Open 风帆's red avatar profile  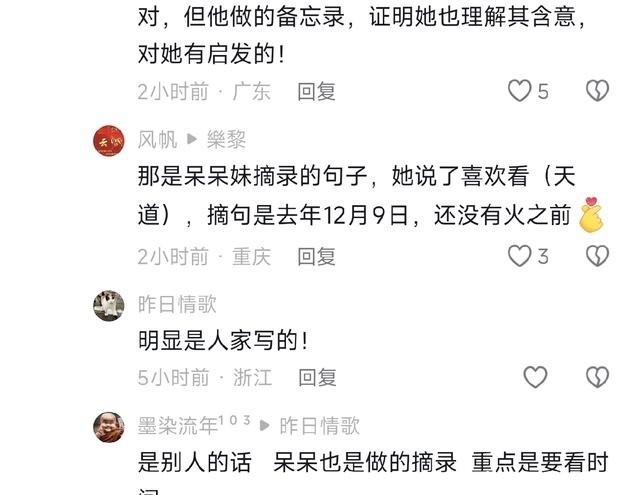tap(109, 140)
